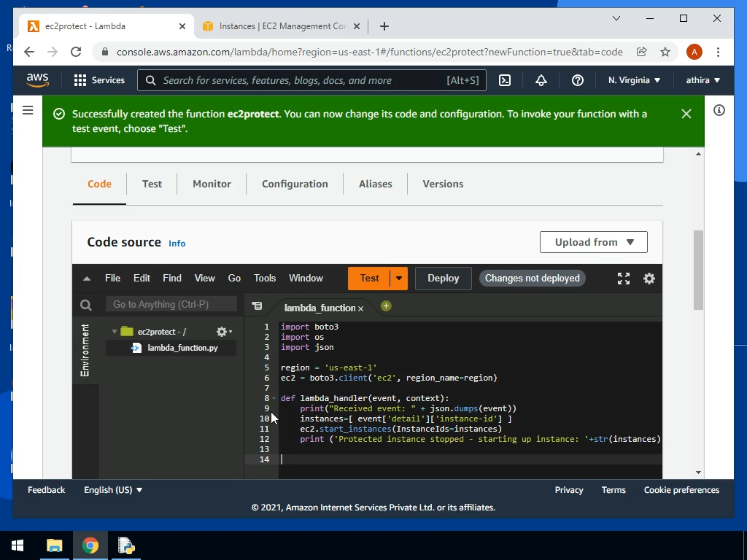Expand the Upload from dropdown

tap(593, 242)
